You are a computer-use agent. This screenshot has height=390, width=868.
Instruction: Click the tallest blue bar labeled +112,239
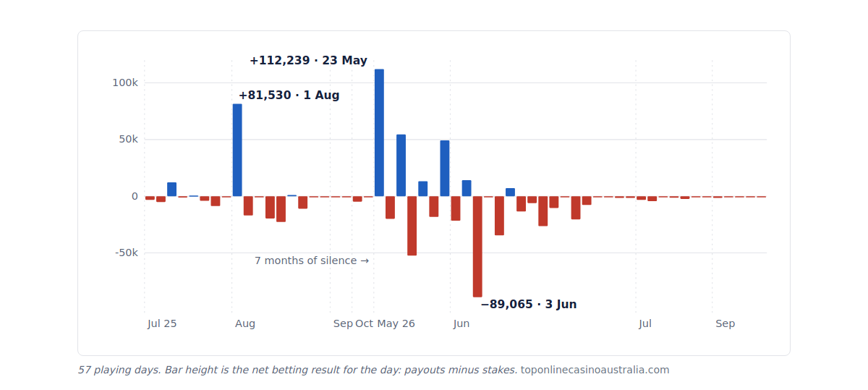point(379,132)
